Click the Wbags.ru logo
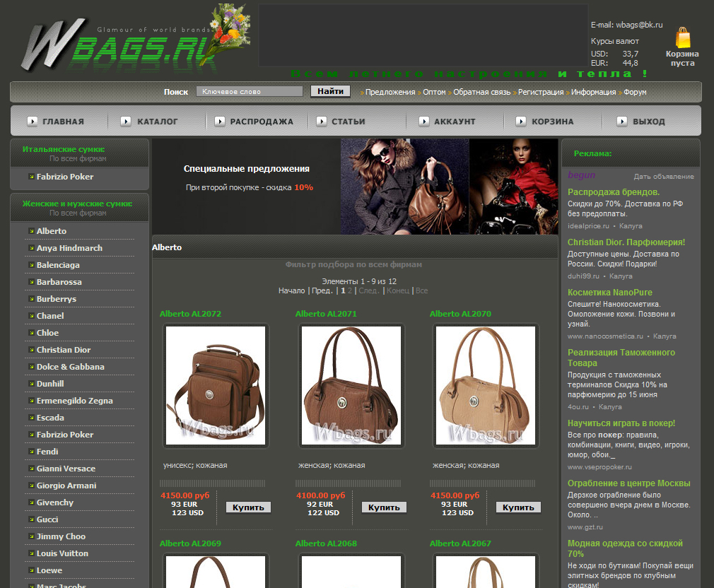 pos(134,40)
